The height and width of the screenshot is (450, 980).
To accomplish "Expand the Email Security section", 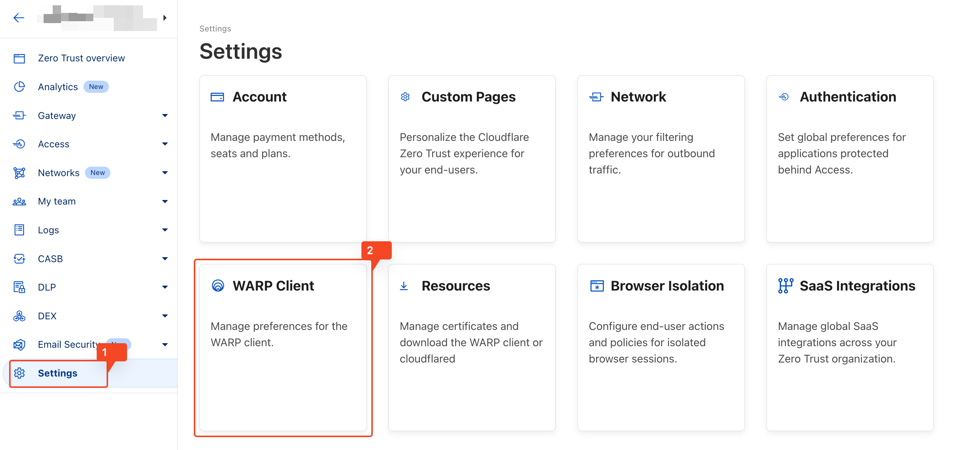I will pyautogui.click(x=165, y=344).
